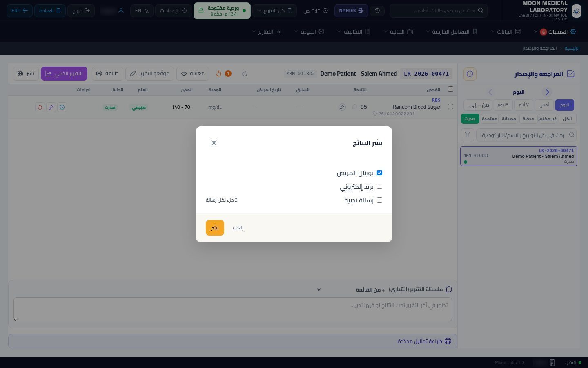Click the globe نشر toolbar button
Image resolution: width=588 pixels, height=368 pixels.
[26, 74]
